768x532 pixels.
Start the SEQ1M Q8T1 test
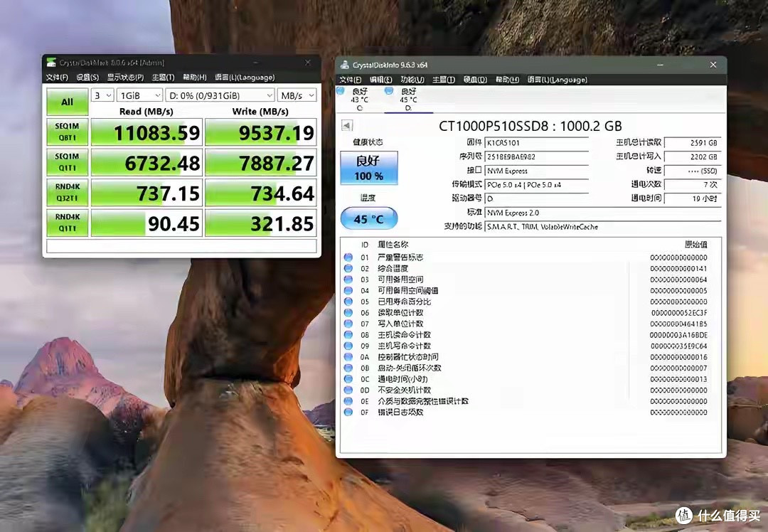tap(68, 132)
